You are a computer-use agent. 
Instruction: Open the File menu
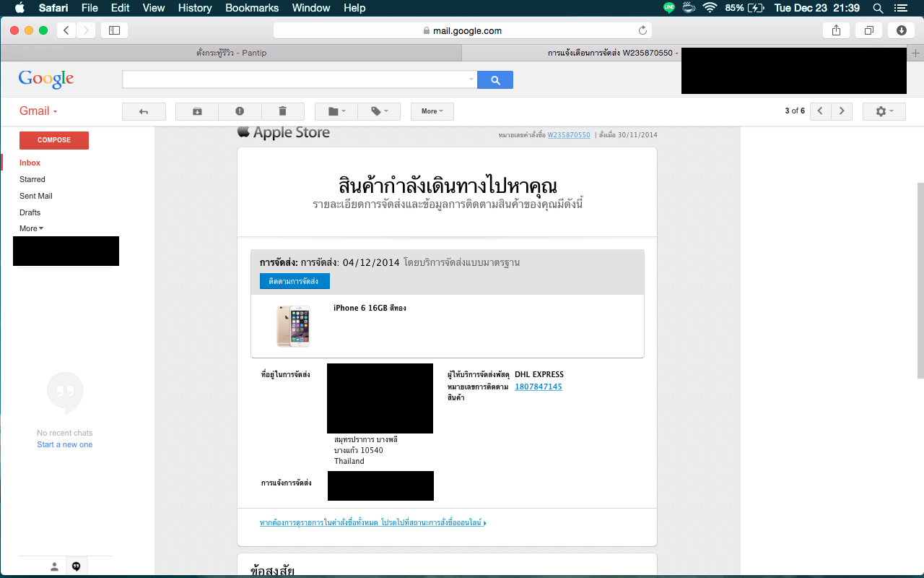click(x=90, y=8)
